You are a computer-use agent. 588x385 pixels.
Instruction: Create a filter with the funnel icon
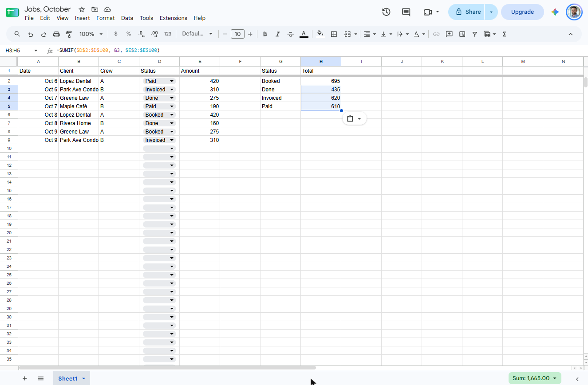point(475,34)
